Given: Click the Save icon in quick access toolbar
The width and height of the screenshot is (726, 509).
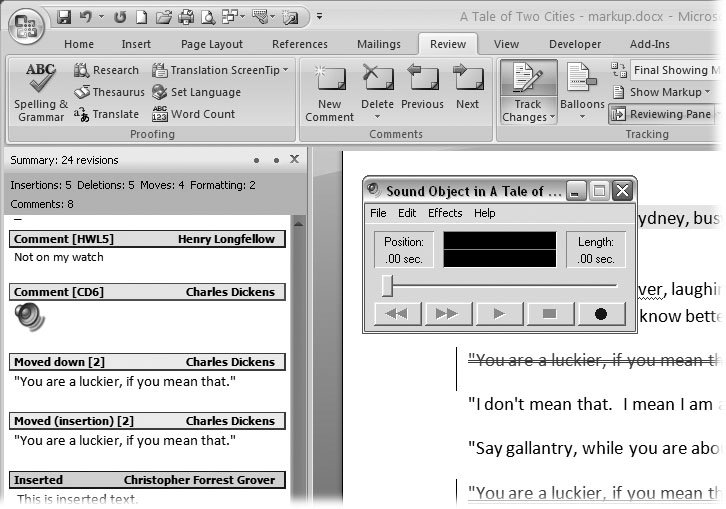Looking at the screenshot, I should click(x=65, y=17).
